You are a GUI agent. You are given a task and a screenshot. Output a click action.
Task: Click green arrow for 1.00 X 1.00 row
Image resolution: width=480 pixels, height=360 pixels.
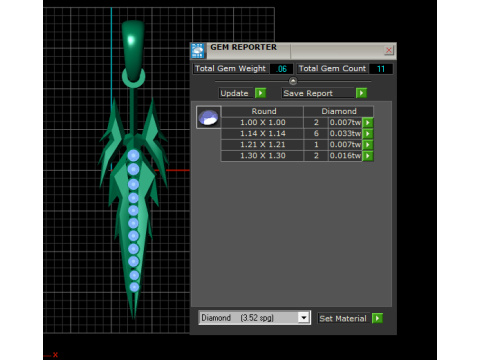[368, 123]
